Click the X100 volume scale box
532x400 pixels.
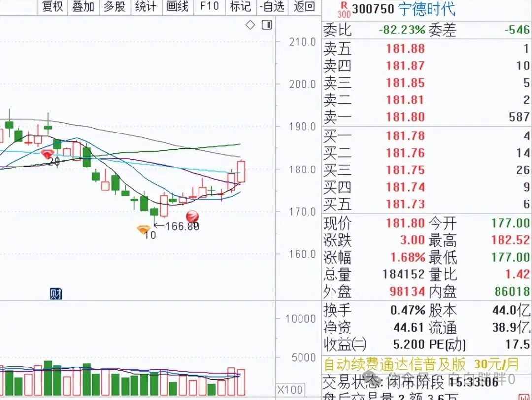[x=290, y=390]
